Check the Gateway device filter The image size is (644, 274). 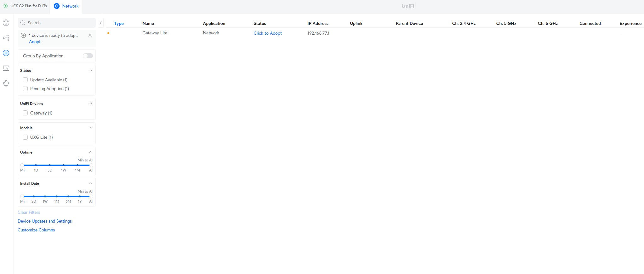(x=25, y=113)
